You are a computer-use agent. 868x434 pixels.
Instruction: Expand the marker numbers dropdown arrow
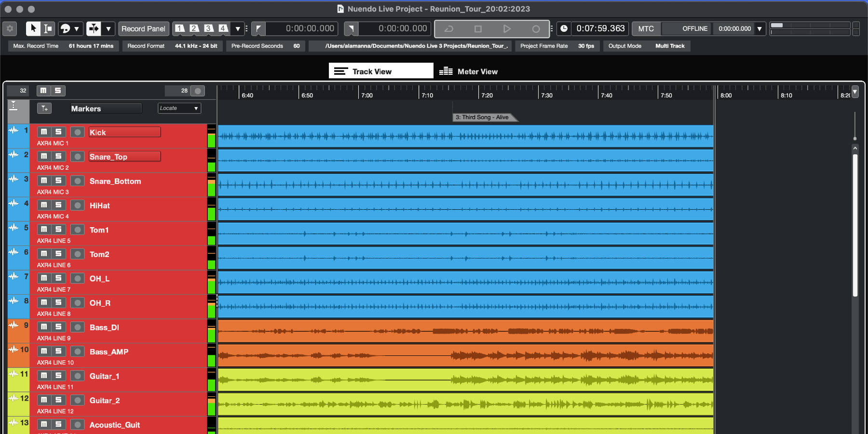tap(237, 28)
